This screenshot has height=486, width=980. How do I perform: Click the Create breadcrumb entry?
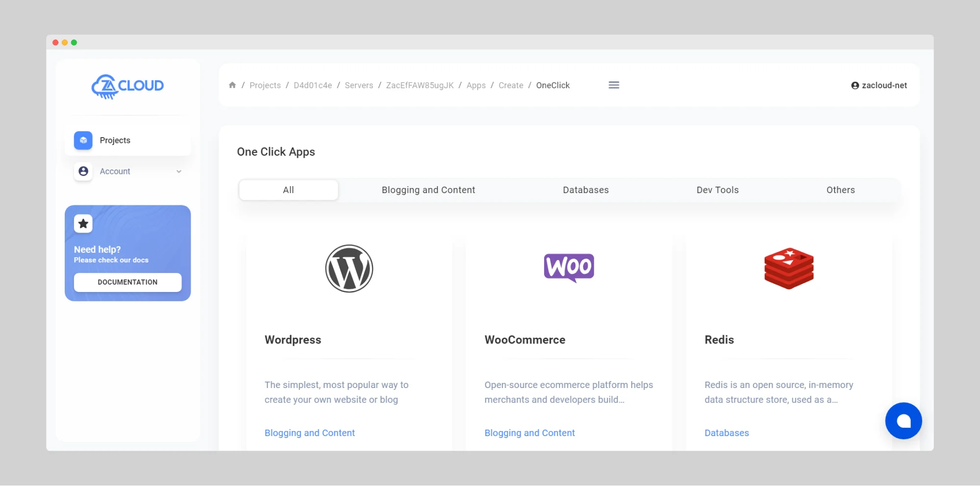[510, 85]
